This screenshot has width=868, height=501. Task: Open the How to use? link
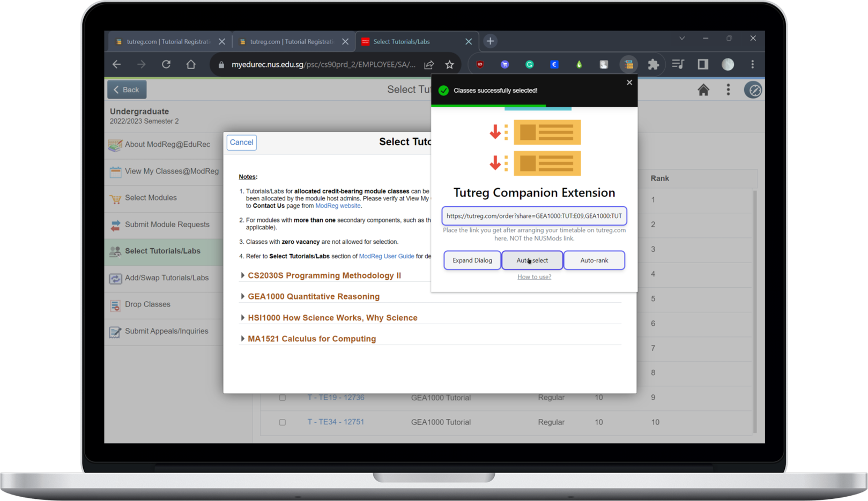coord(534,277)
